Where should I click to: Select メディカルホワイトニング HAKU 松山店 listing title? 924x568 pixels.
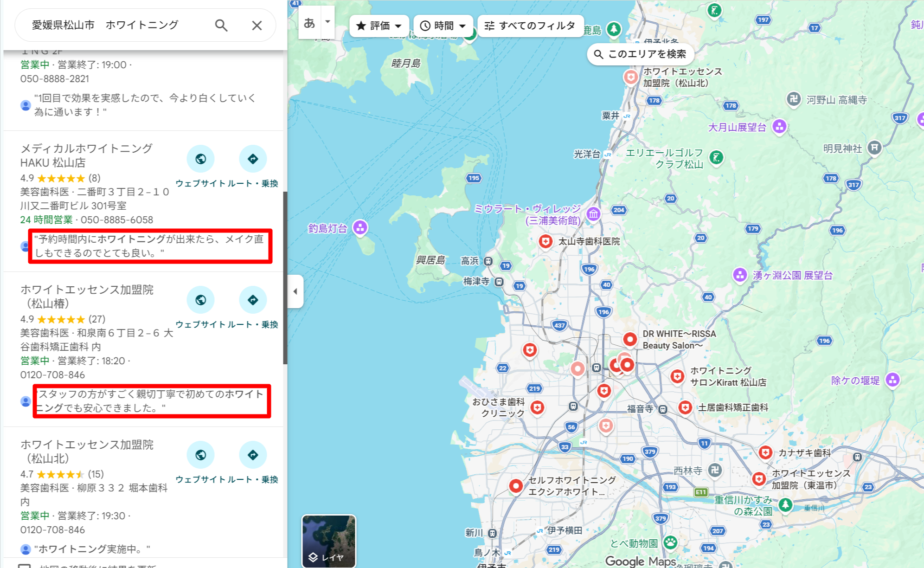pyautogui.click(x=86, y=155)
